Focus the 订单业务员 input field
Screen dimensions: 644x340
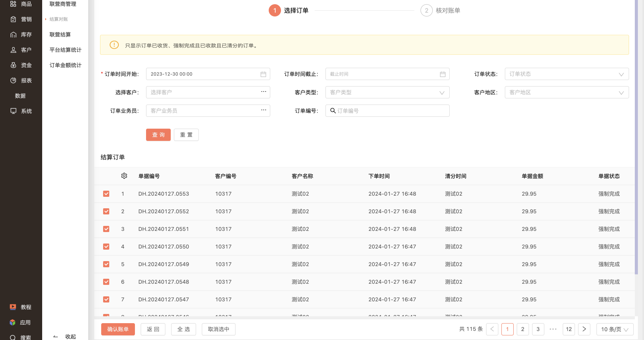pos(208,111)
